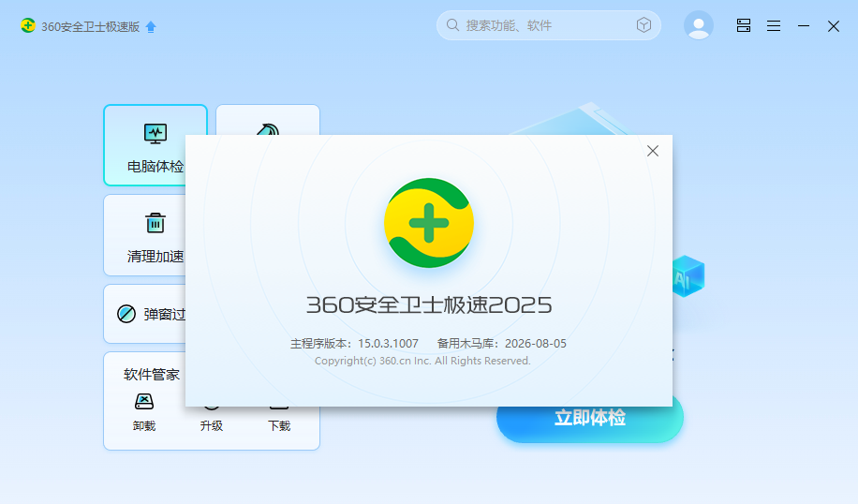Open the 清理加速 trash icon card
The height and width of the screenshot is (504, 858).
[144, 235]
